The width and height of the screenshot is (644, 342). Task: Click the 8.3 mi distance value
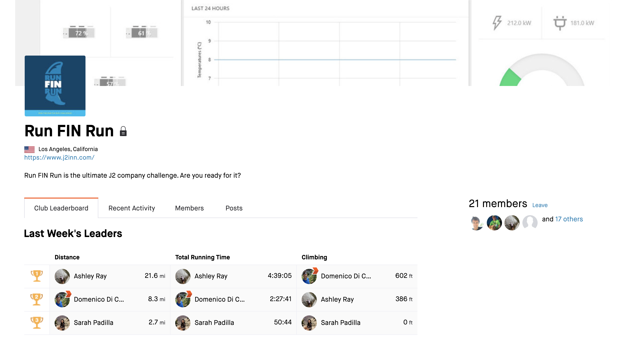156,299
